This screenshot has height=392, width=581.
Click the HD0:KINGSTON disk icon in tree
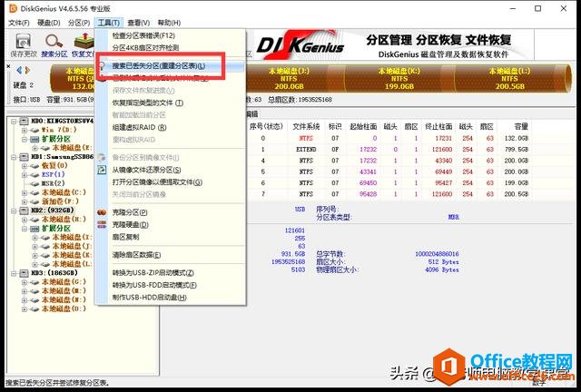tap(24, 122)
